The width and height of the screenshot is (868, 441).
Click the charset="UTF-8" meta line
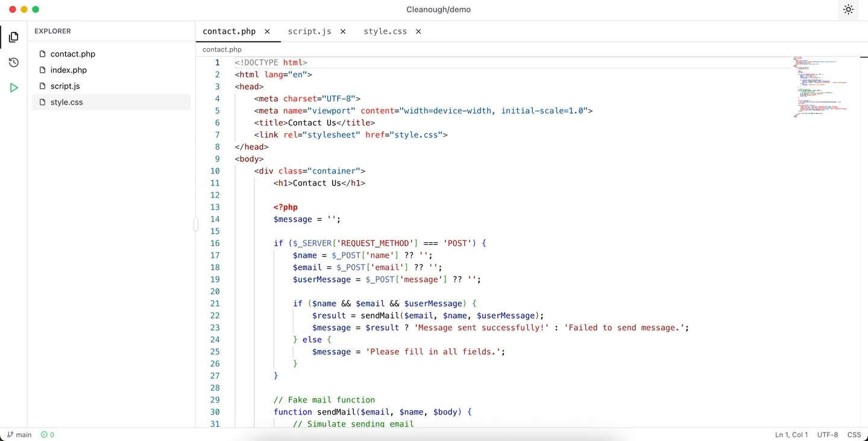[307, 99]
